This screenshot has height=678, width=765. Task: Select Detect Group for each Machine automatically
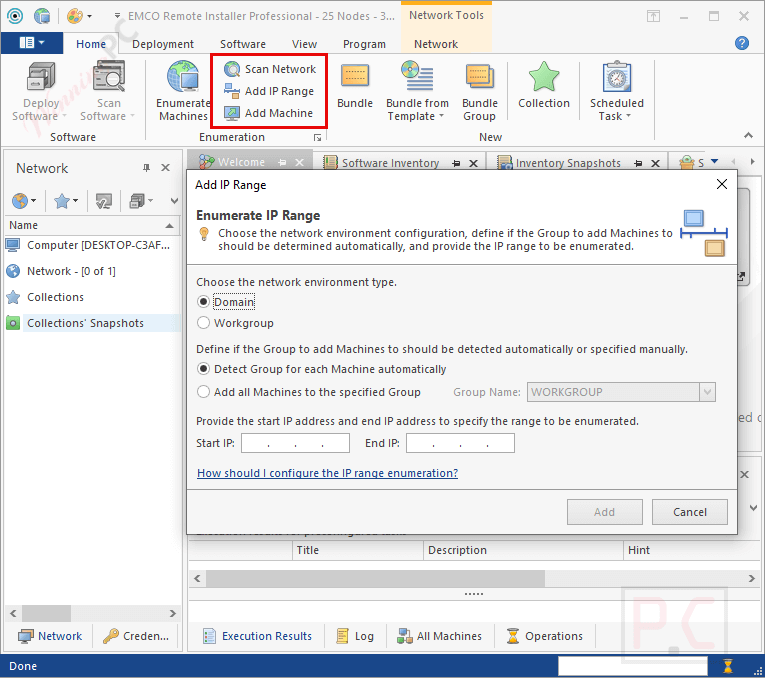203,369
